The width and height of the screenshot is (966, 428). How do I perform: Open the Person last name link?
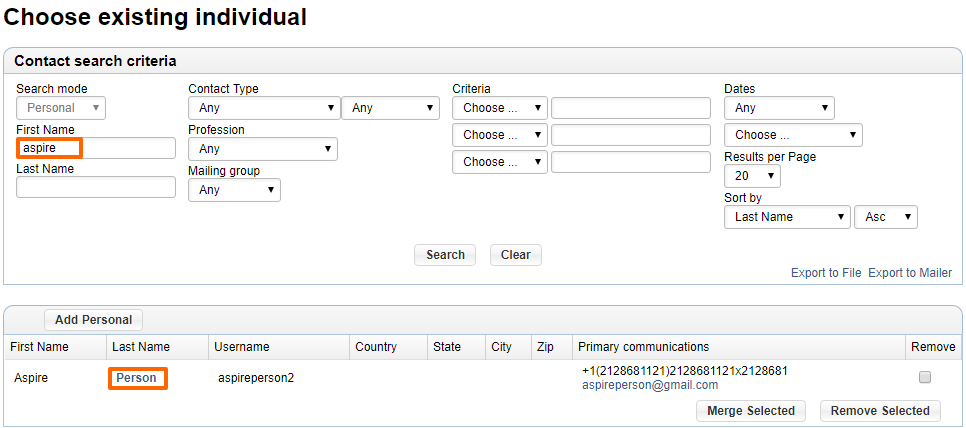point(137,378)
